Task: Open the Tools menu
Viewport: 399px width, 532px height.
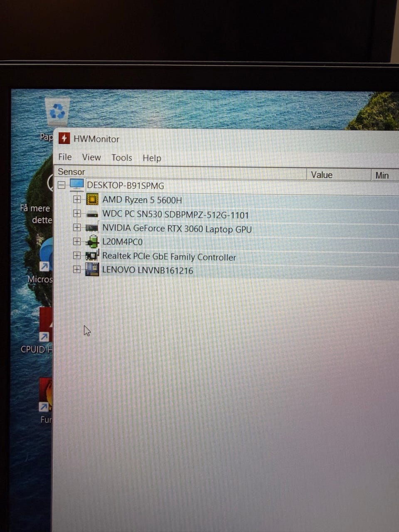Action: click(121, 158)
